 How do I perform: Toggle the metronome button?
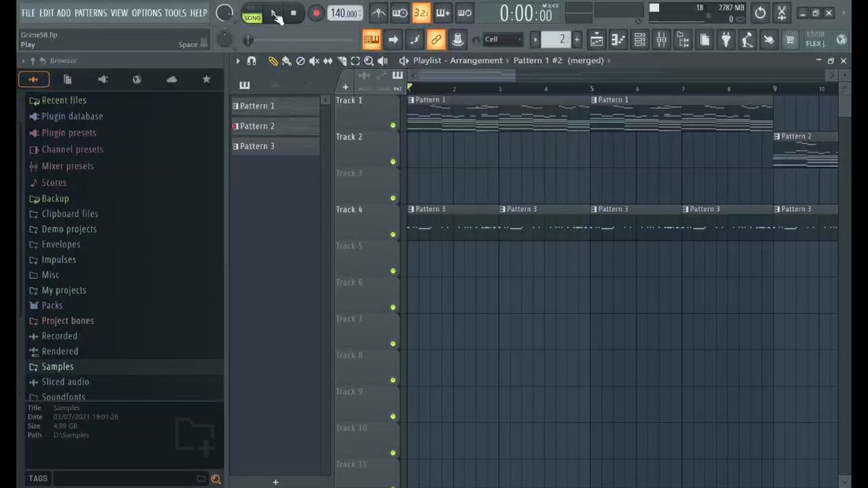coord(378,13)
